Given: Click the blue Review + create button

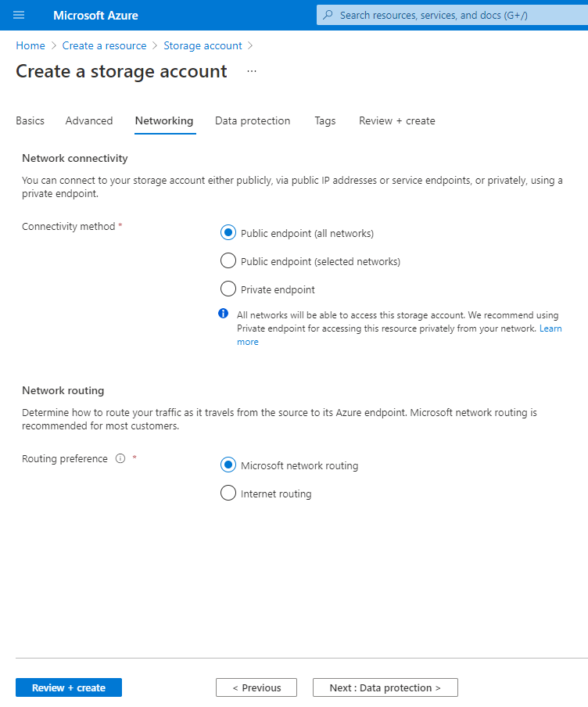Looking at the screenshot, I should (x=69, y=687).
